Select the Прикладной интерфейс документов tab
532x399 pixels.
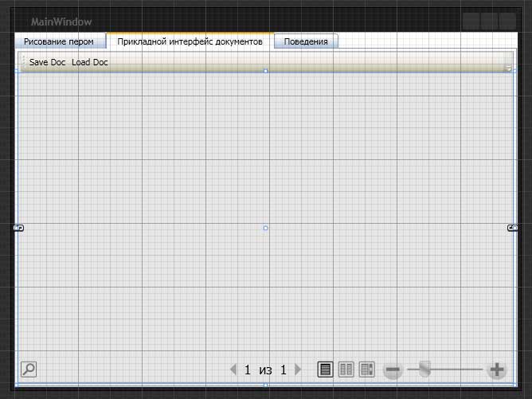click(x=190, y=41)
